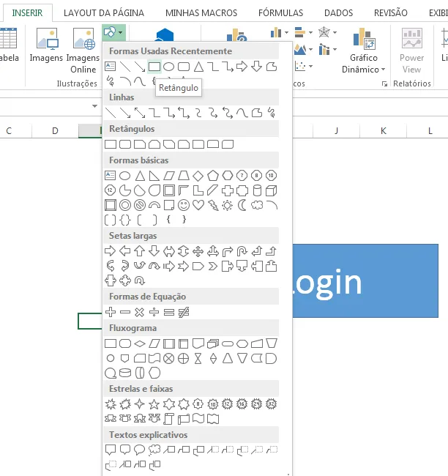Choose the Not Equal equation shape

point(184,312)
